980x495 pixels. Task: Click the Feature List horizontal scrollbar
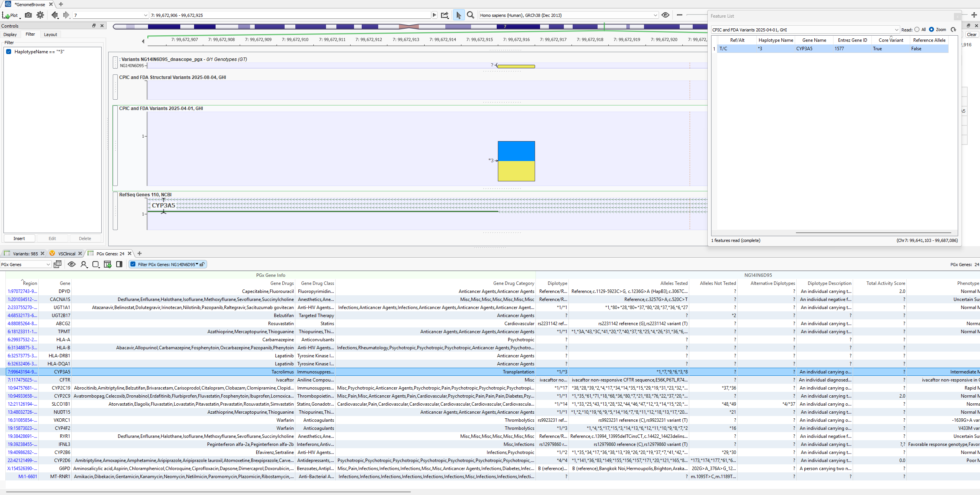[873, 232]
